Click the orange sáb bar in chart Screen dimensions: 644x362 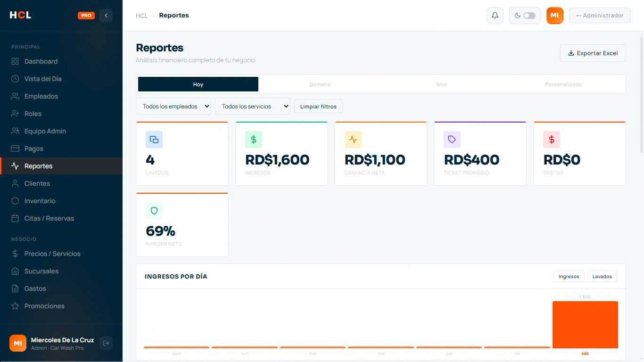(585, 325)
